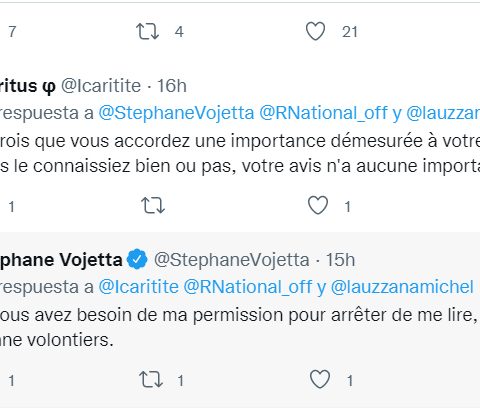Click the 21 likes count on the top tweet
This screenshot has width=480, height=418.
[x=350, y=32]
